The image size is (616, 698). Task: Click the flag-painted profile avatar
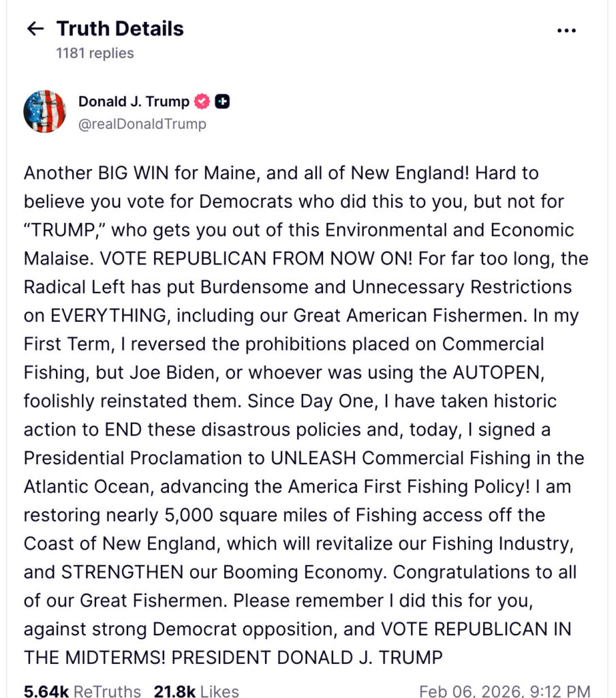pyautogui.click(x=45, y=111)
